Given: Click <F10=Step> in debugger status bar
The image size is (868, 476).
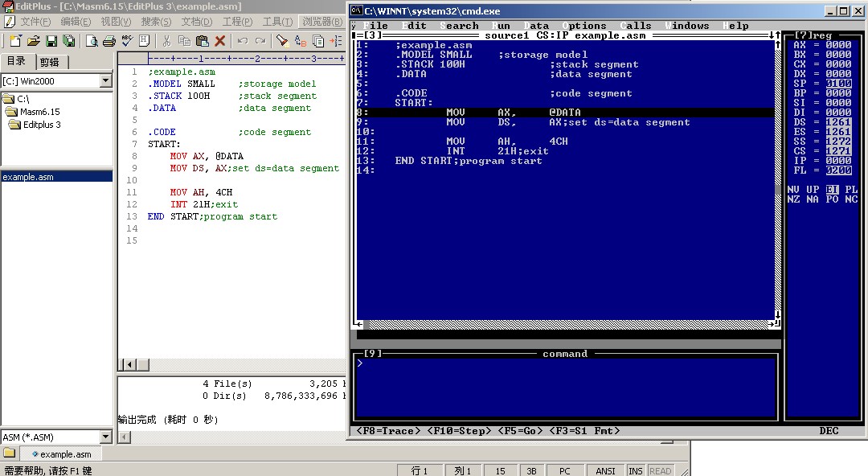Looking at the screenshot, I should tap(459, 430).
